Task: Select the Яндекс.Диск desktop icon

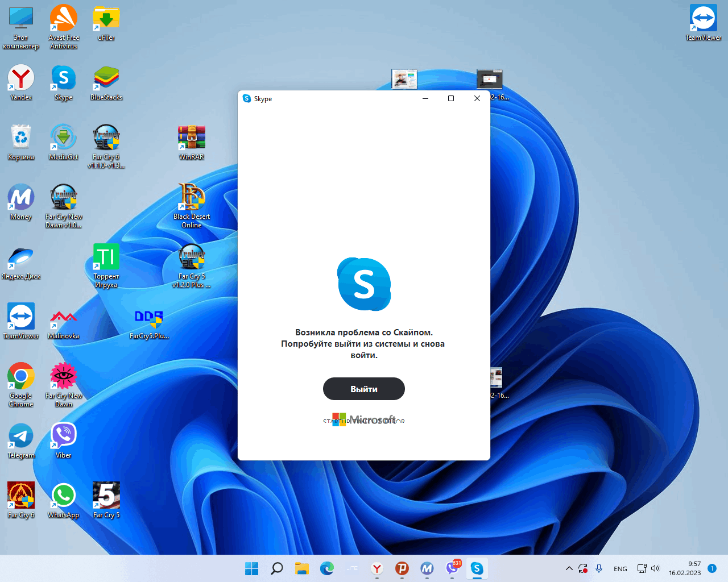Action: 21,263
